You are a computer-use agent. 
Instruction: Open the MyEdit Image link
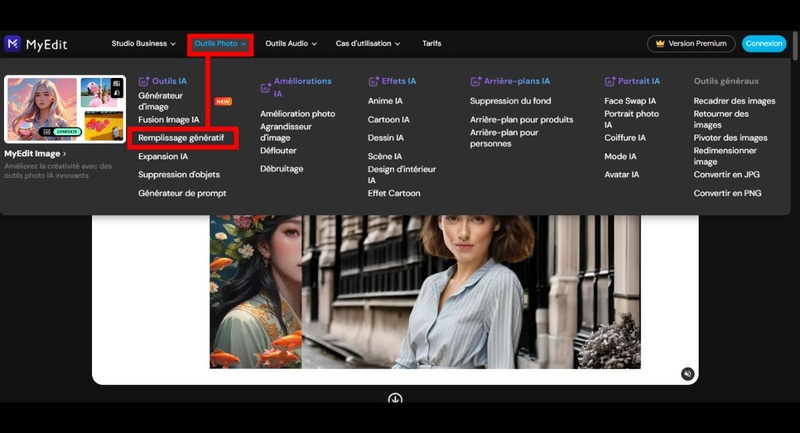pyautogui.click(x=36, y=154)
